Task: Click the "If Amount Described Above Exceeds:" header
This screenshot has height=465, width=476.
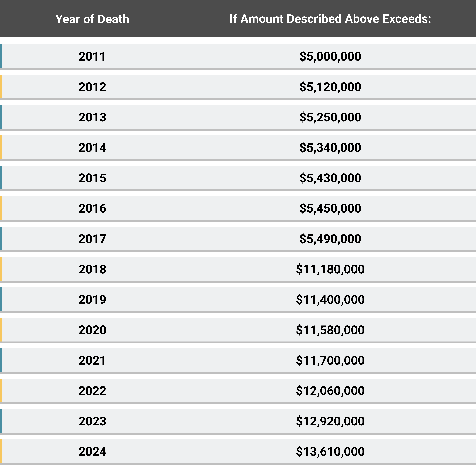Action: coord(330,19)
